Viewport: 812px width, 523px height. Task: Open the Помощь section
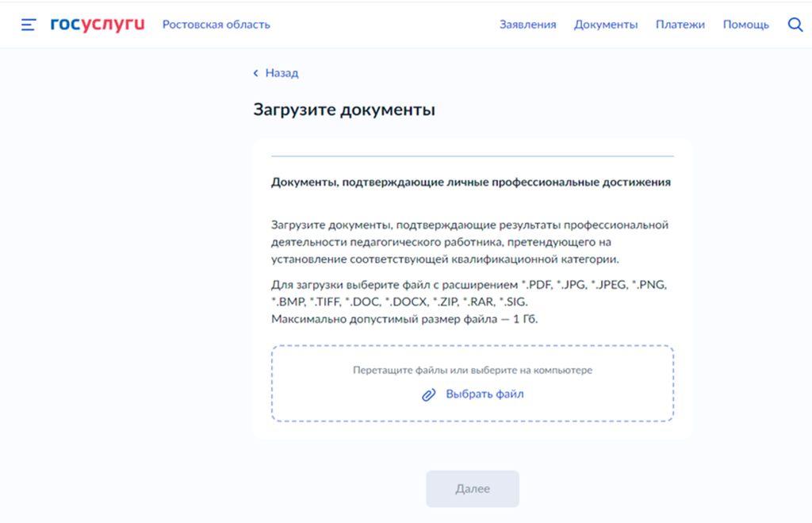(745, 25)
